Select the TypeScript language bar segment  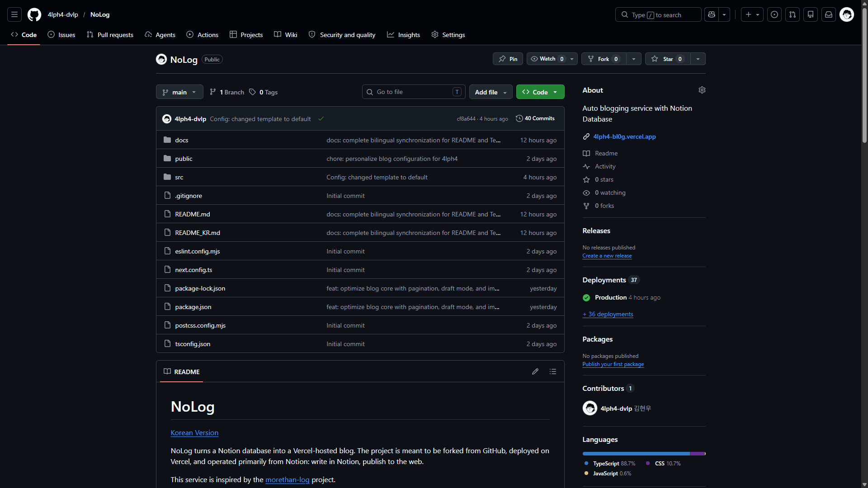(636, 453)
